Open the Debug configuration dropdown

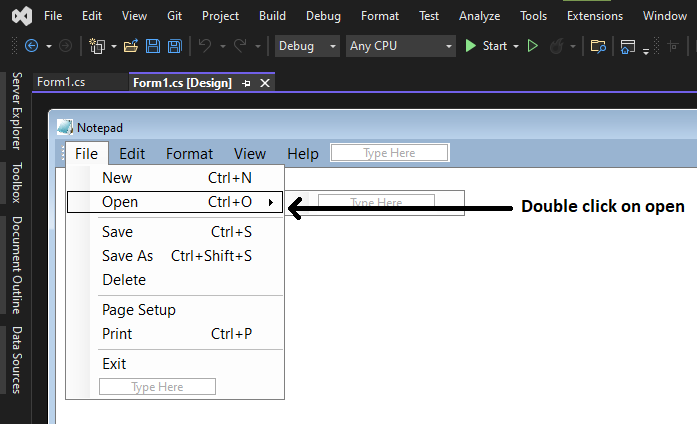[307, 46]
